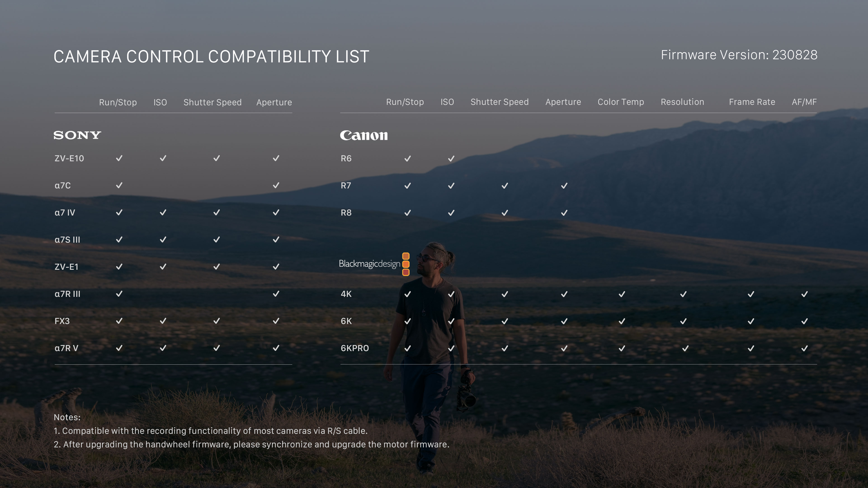
Task: Click the Blackmagicdesign logo
Action: coord(374,264)
